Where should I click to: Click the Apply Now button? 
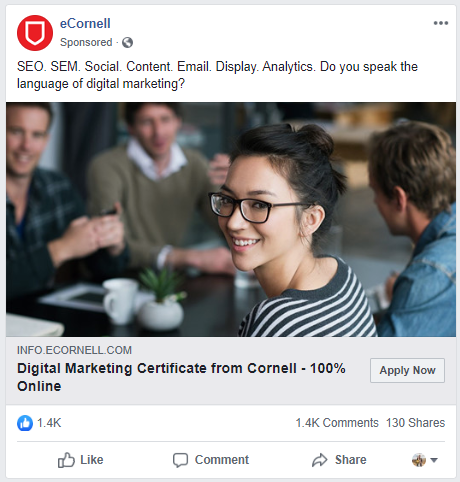coord(407,370)
